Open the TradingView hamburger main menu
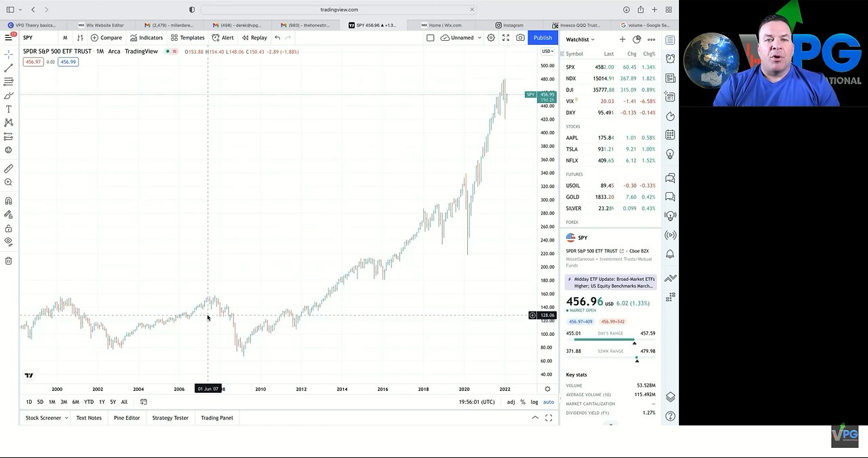 (8, 37)
